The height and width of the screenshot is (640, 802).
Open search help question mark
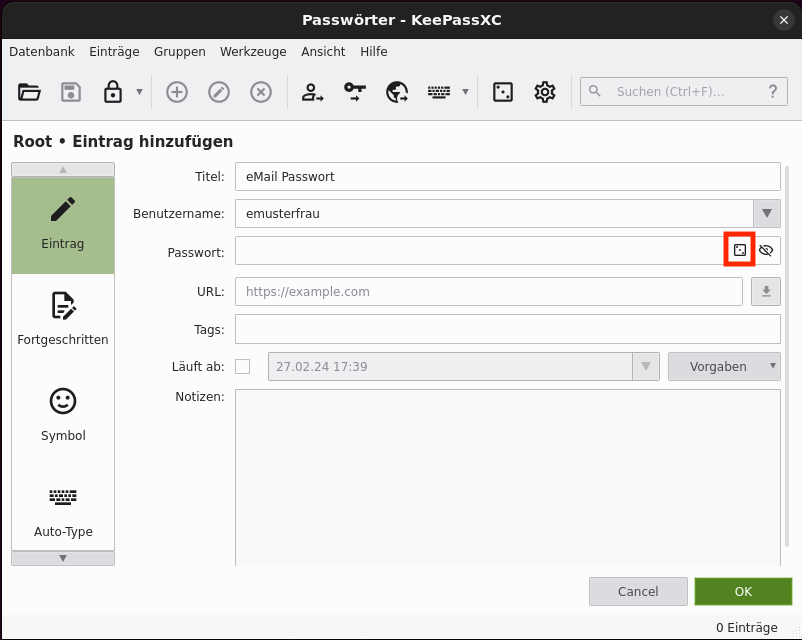tap(773, 91)
